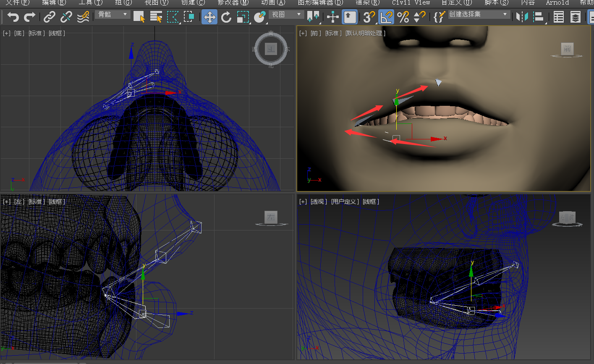The image size is (594, 364).
Task: Toggle 3D Snaps on the toolbar
Action: [369, 17]
